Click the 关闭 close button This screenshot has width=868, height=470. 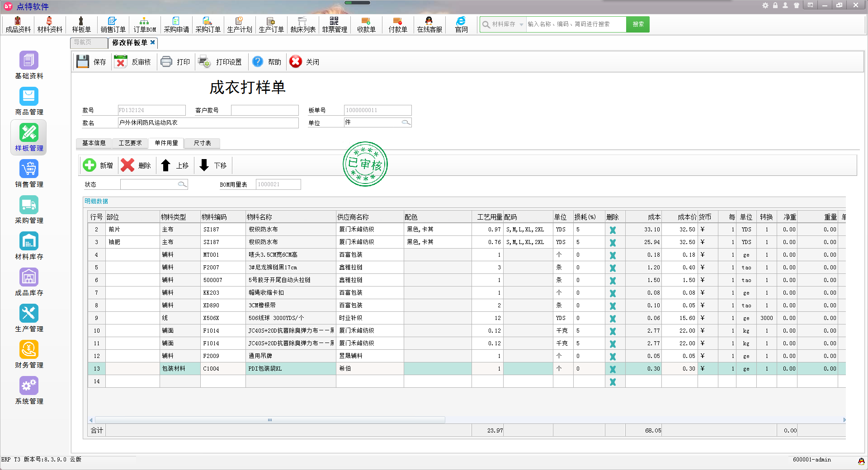(304, 61)
